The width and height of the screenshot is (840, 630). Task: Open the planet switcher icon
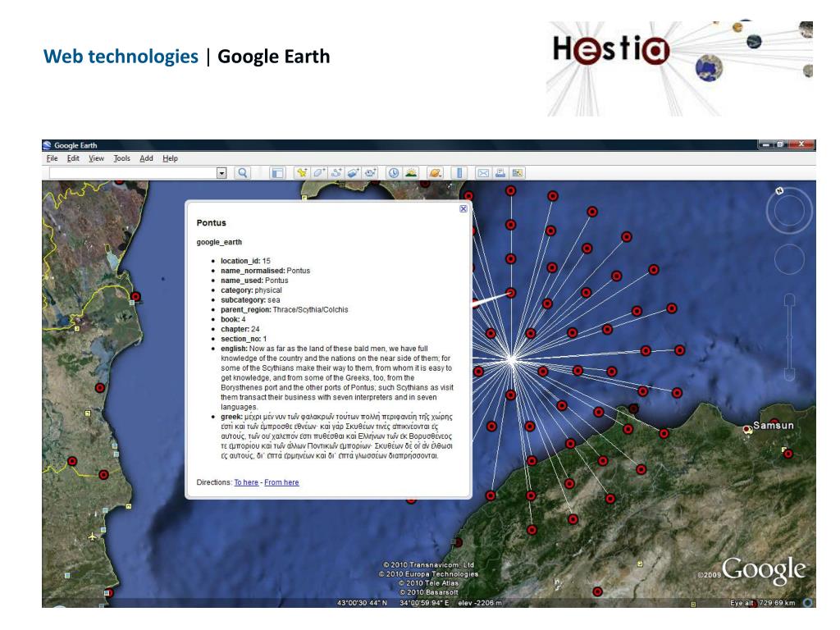[435, 172]
